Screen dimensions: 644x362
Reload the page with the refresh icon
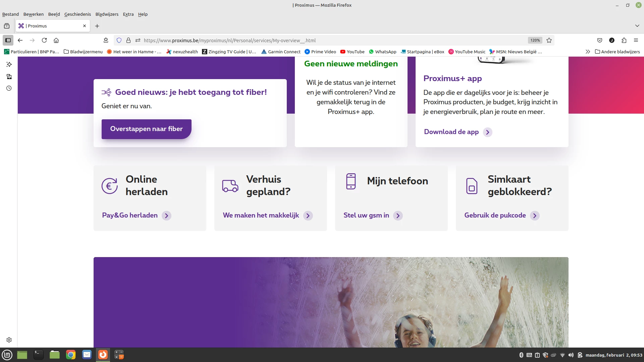coord(44,40)
